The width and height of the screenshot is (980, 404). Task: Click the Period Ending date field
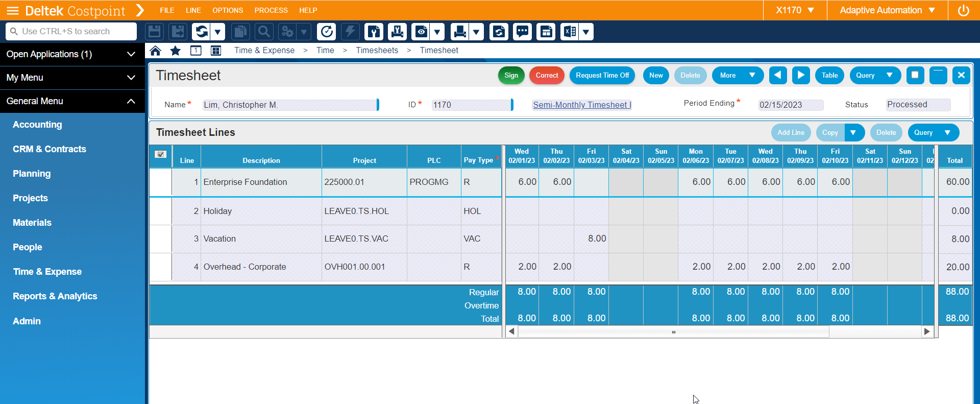click(x=791, y=105)
